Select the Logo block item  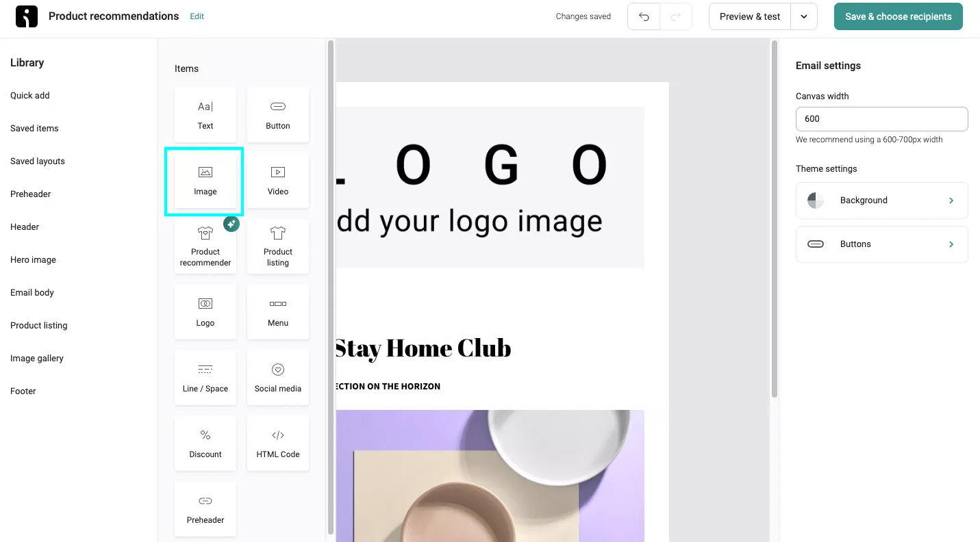pos(205,311)
